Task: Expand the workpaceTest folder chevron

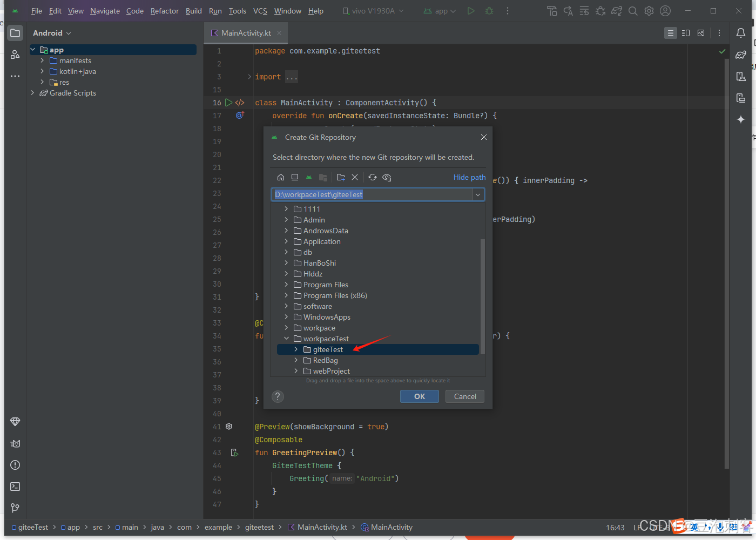Action: (x=287, y=339)
